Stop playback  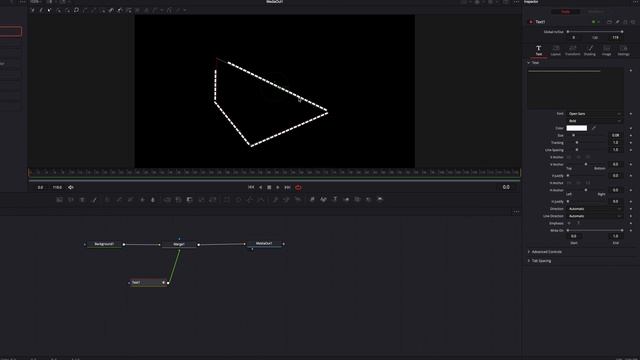(269, 187)
